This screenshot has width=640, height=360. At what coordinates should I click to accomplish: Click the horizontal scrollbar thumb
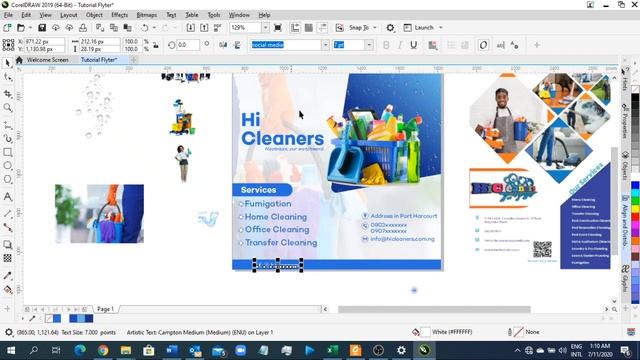(x=434, y=309)
